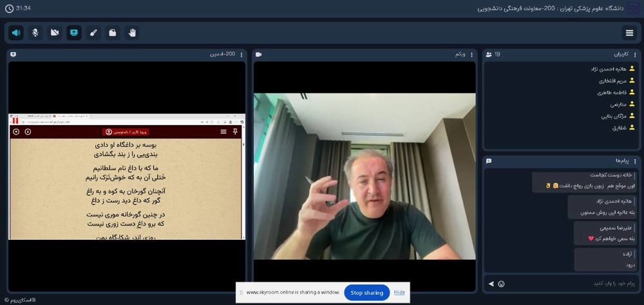Open the whiteboard brush tool
Image resolution: width=644 pixels, height=305 pixels.
(x=93, y=32)
